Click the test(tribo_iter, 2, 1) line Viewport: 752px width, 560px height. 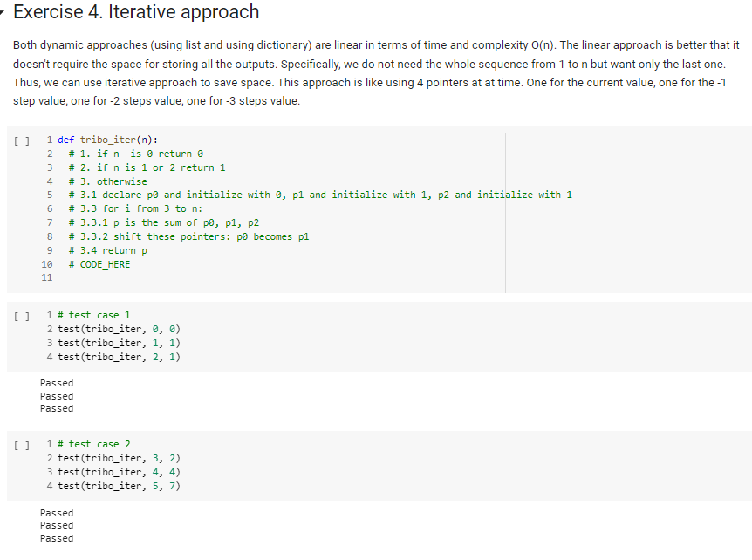click(x=119, y=357)
